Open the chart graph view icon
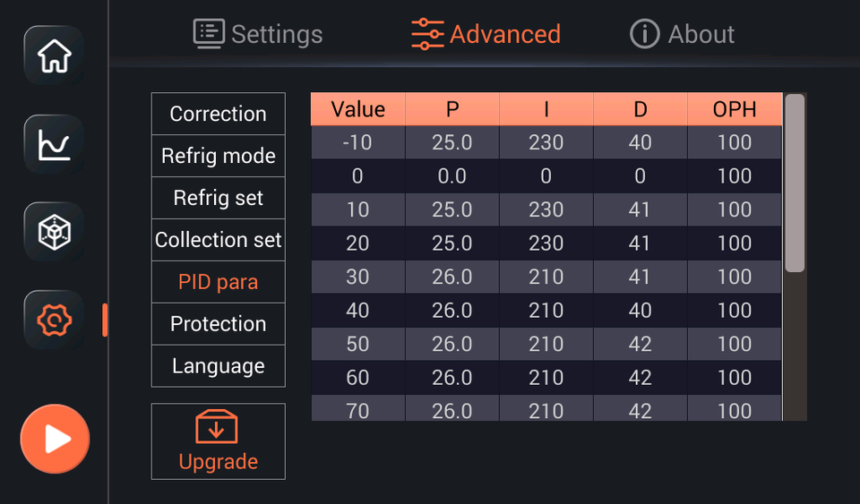This screenshot has height=504, width=860. tap(54, 143)
